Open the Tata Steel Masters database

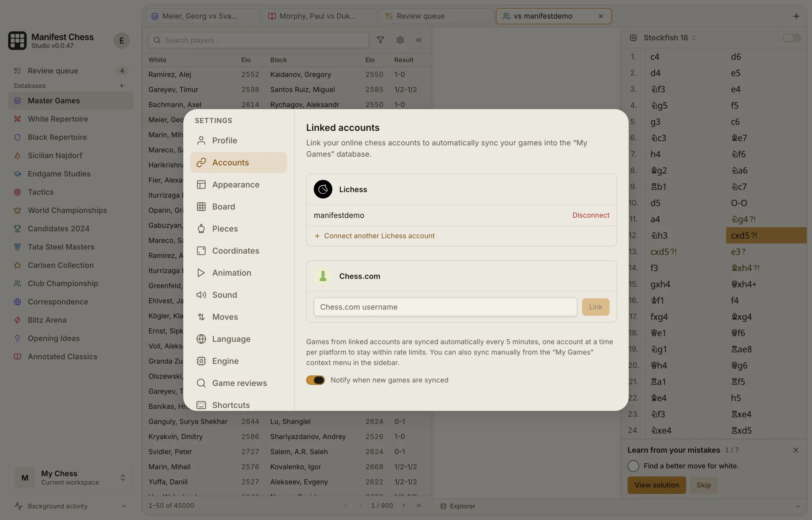(71, 247)
